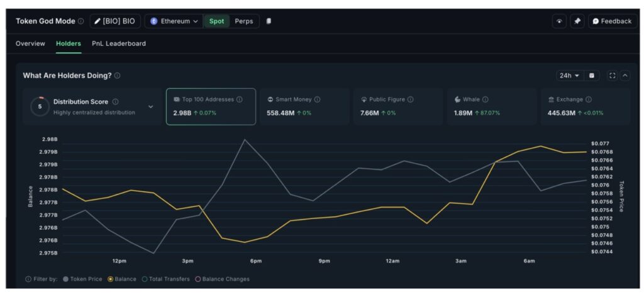Click info icon next to Token God Mode
The image size is (644, 294).
tap(80, 21)
